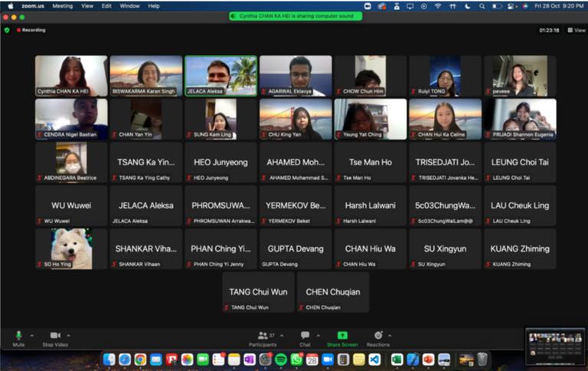Click the HEO Junyeong participant tile
Screen dimensions: 588x371
pyautogui.click(x=220, y=162)
